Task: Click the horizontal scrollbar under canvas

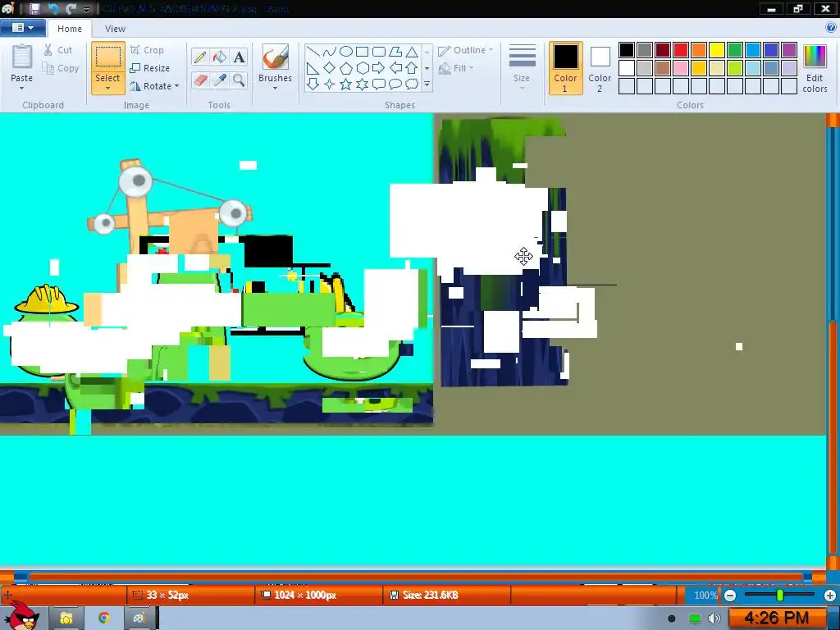Action: (416, 577)
